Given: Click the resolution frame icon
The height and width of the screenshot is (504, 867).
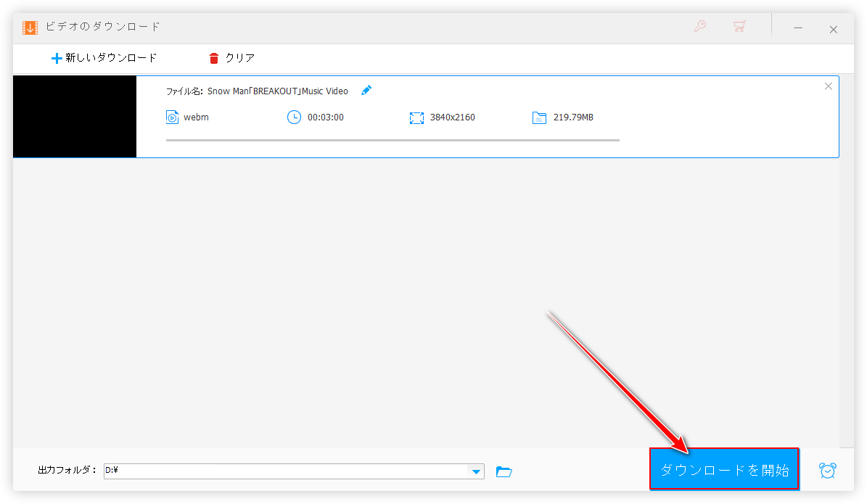Looking at the screenshot, I should pyautogui.click(x=416, y=117).
